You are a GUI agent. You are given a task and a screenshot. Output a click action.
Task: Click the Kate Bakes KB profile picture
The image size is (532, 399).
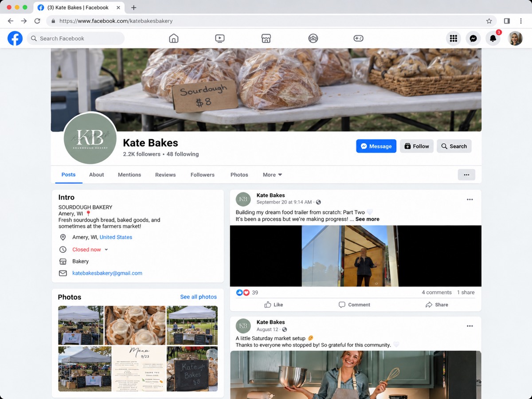click(90, 138)
